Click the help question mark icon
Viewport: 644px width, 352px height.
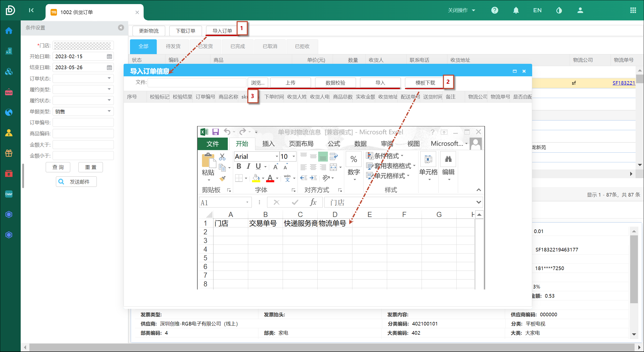495,10
